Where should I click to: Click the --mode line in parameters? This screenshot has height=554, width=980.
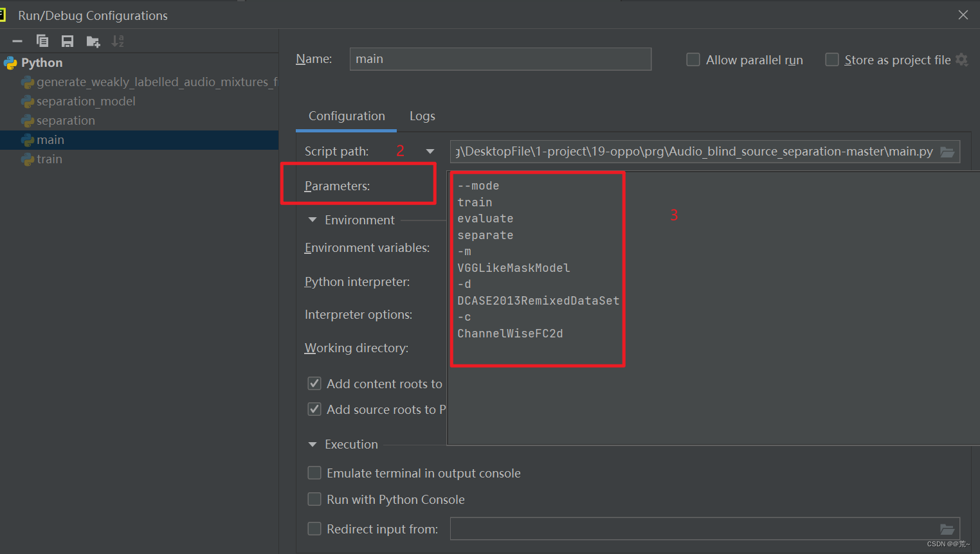[478, 186]
